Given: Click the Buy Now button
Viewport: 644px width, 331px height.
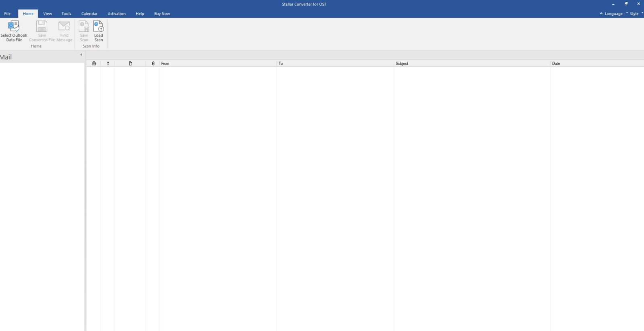Looking at the screenshot, I should [162, 14].
